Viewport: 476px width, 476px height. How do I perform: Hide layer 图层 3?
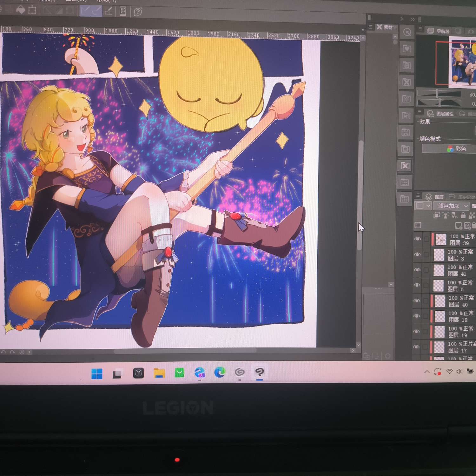click(x=418, y=255)
